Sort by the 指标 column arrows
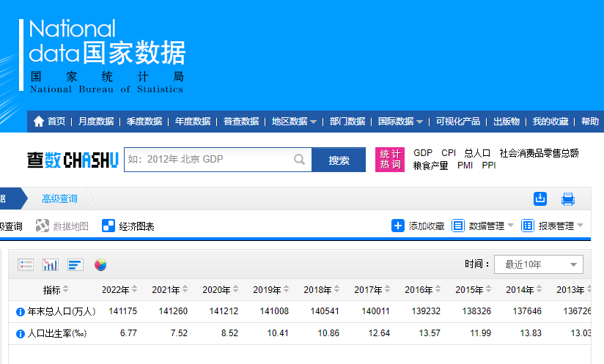604x364 pixels. tap(65, 289)
